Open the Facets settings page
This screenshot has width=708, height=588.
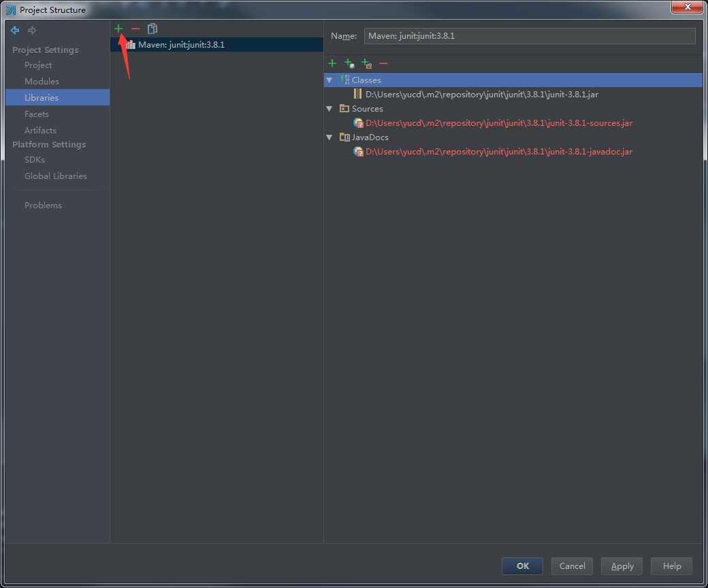click(x=37, y=114)
